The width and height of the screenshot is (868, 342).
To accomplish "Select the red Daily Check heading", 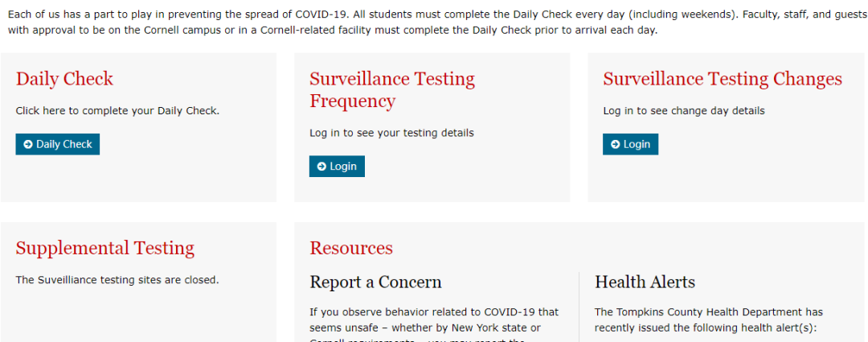I will pyautogui.click(x=64, y=80).
